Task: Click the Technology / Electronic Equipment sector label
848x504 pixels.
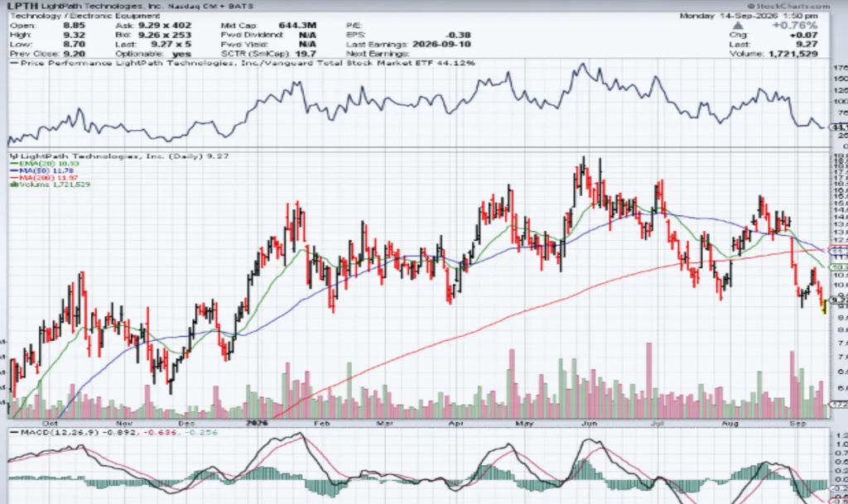Action: 85,16
